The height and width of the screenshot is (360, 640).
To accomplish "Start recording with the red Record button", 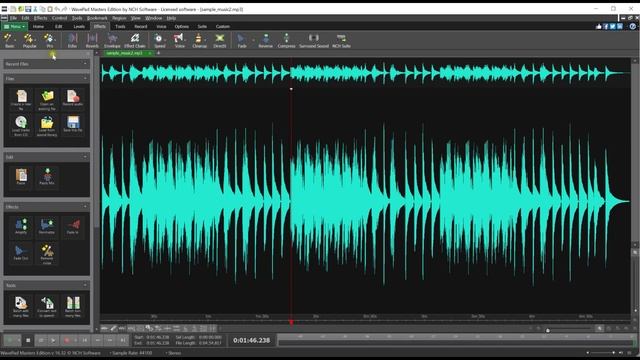I will tap(67, 340).
